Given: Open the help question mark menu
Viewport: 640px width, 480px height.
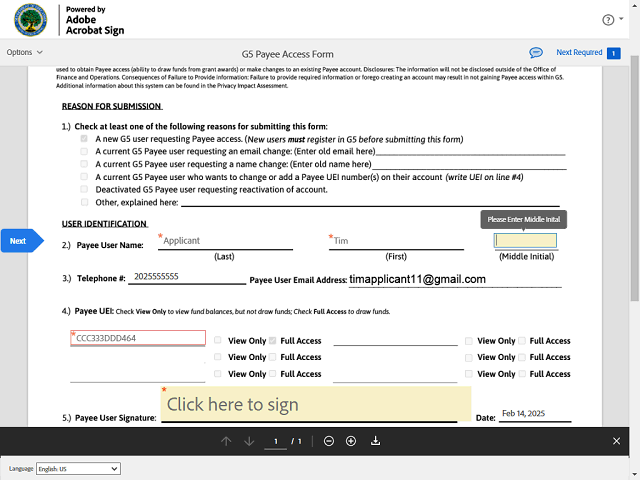Looking at the screenshot, I should pos(608,19).
